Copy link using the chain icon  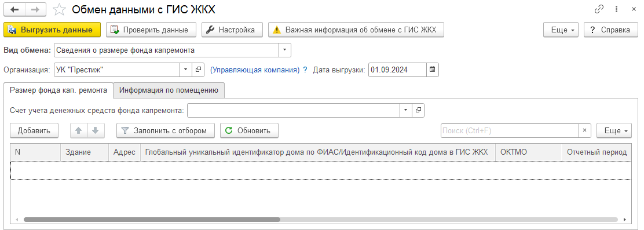point(599,9)
